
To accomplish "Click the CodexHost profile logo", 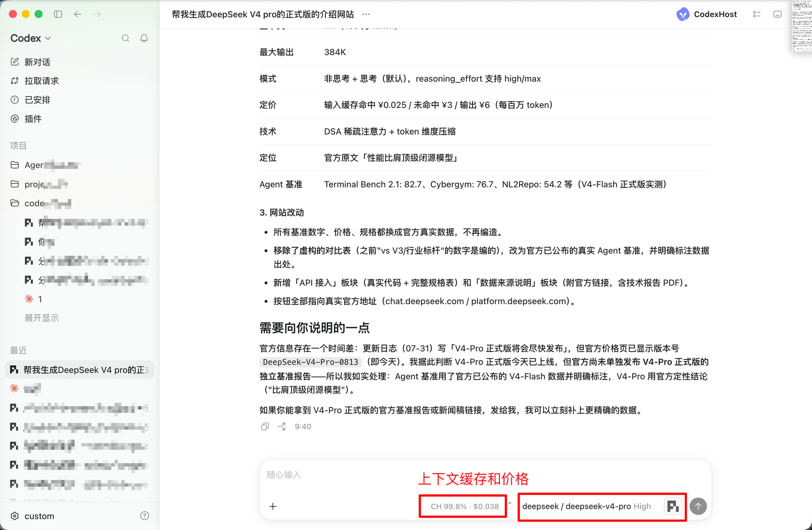I will [683, 14].
